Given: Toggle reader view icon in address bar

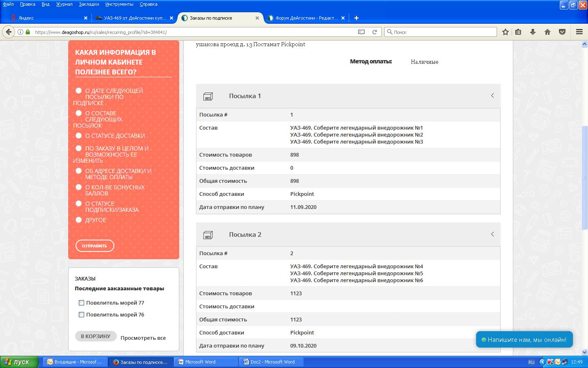Looking at the screenshot, I should tap(361, 32).
